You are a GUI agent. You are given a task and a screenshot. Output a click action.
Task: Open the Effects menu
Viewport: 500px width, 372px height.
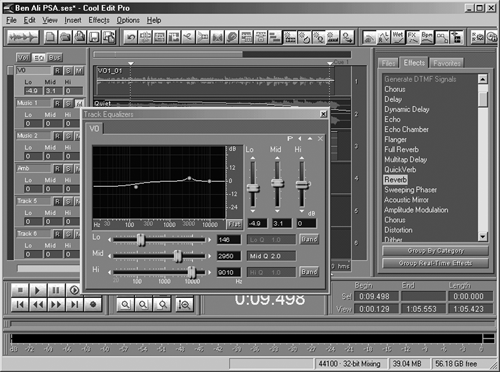tap(99, 20)
